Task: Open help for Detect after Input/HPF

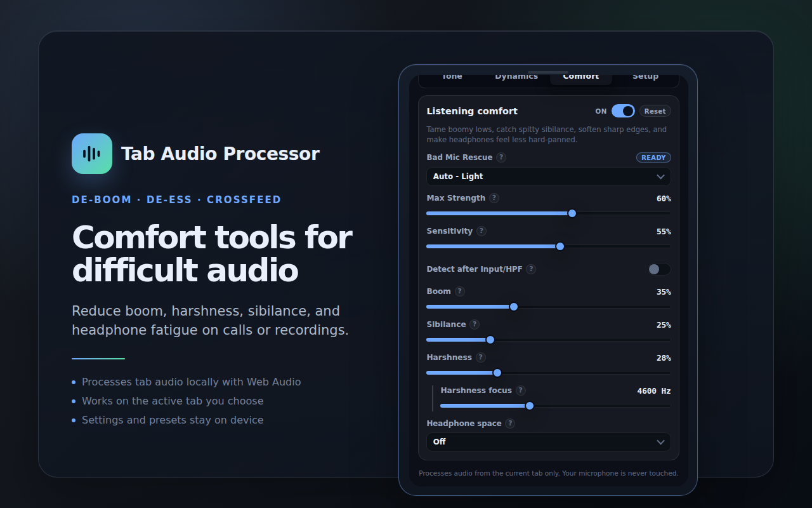Action: pos(531,269)
